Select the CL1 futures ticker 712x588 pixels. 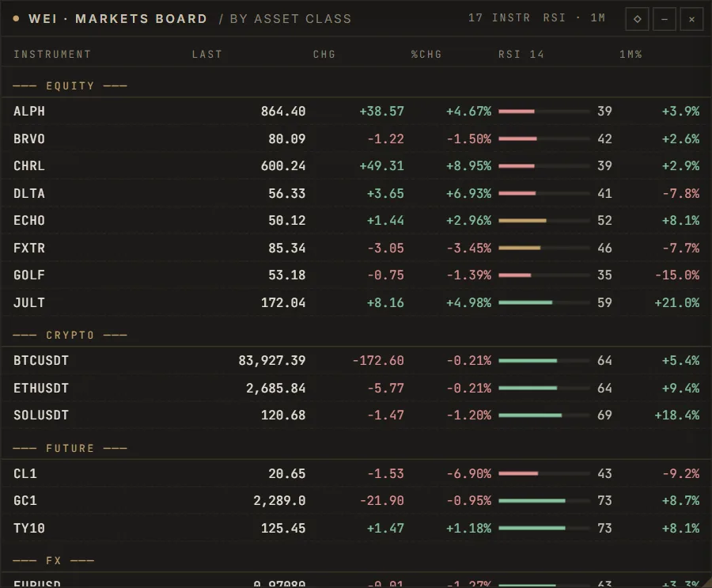(x=25, y=474)
